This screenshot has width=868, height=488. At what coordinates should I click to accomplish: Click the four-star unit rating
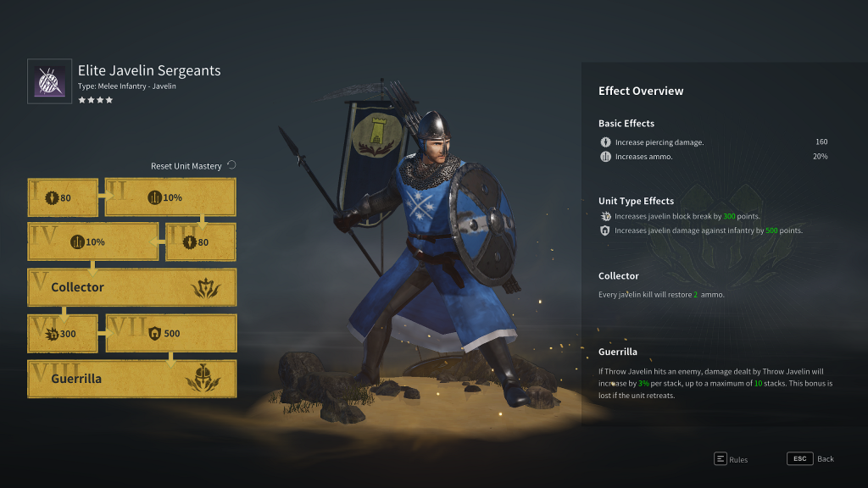click(x=95, y=100)
